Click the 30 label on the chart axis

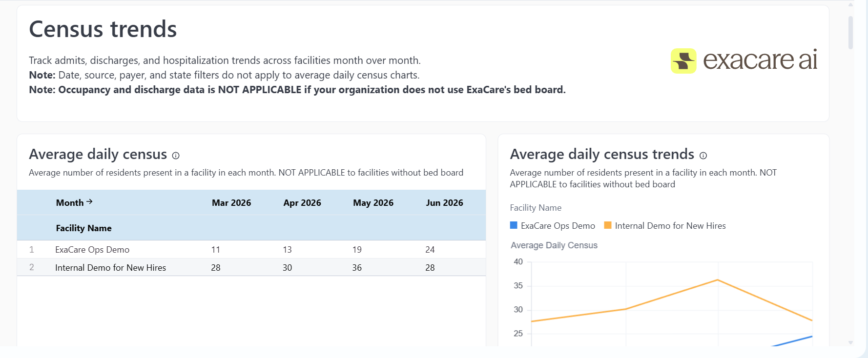[x=518, y=309]
